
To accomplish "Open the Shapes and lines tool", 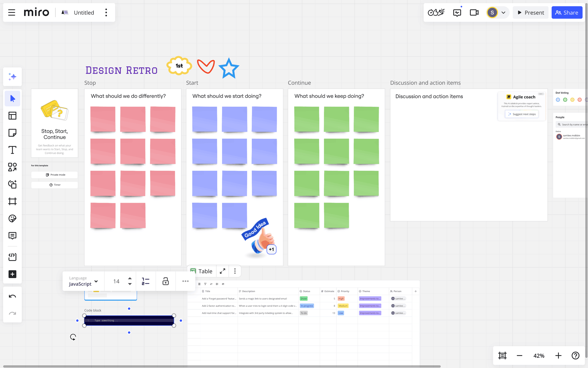I will [12, 167].
